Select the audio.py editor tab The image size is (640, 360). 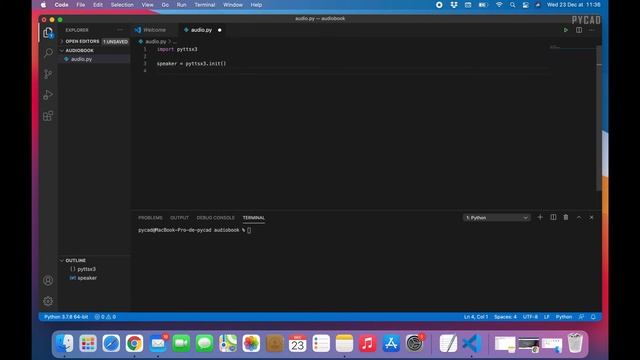[201, 30]
